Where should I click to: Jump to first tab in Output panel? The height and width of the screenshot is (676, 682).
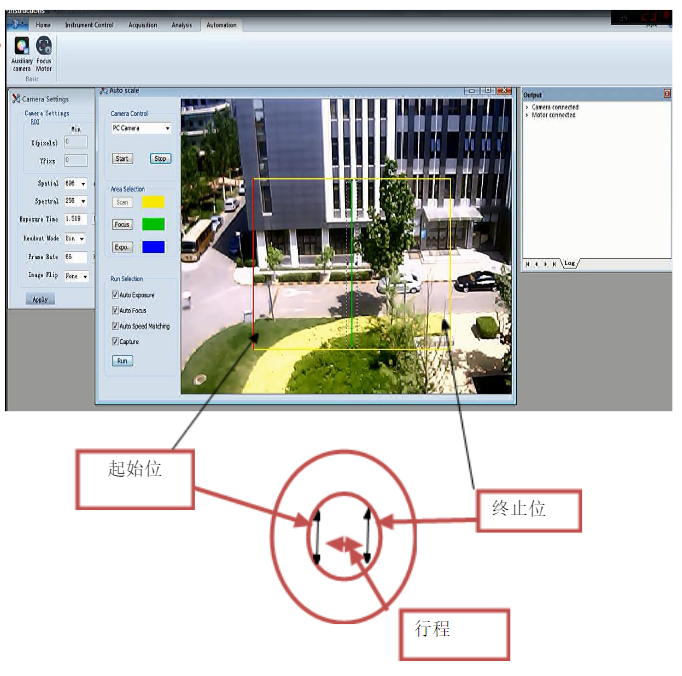528,264
